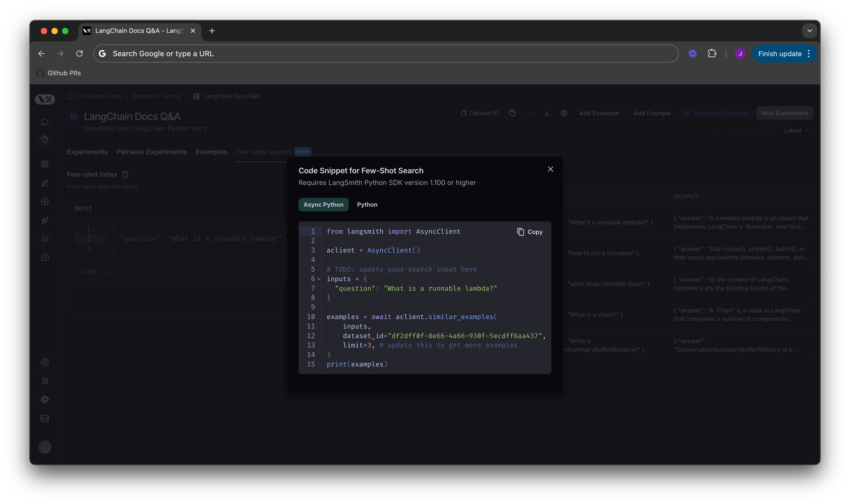This screenshot has width=850, height=504.
Task: Toggle the globe sharing icon in dataset toolbar
Action: (x=564, y=113)
